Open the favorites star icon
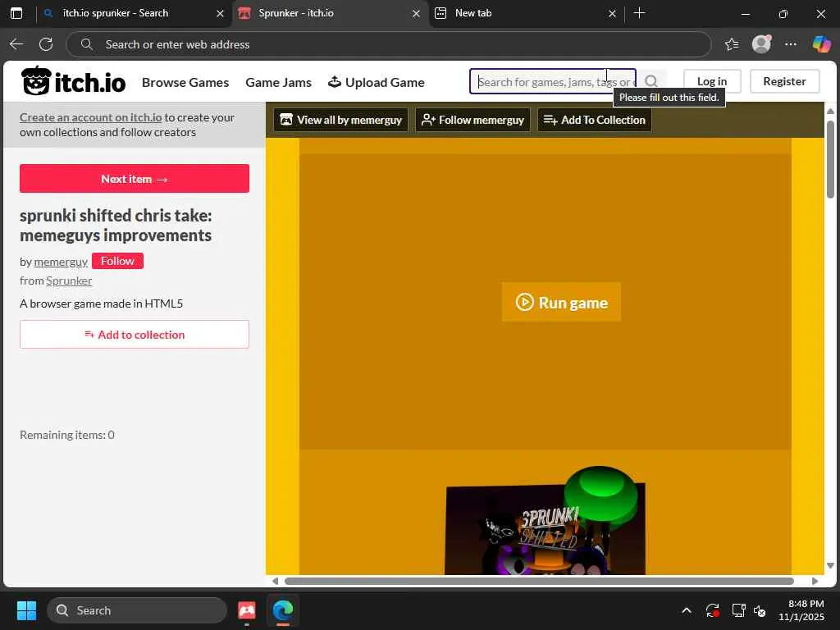 click(731, 44)
